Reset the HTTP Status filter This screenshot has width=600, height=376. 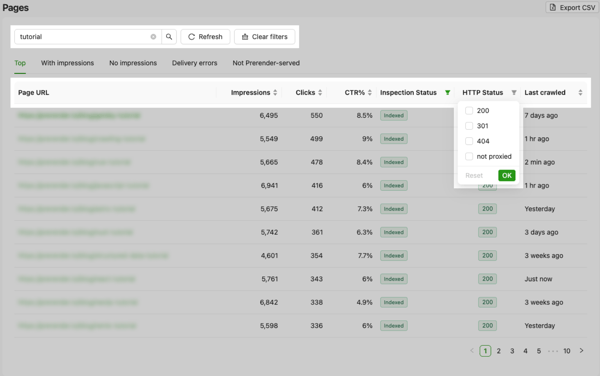point(474,176)
